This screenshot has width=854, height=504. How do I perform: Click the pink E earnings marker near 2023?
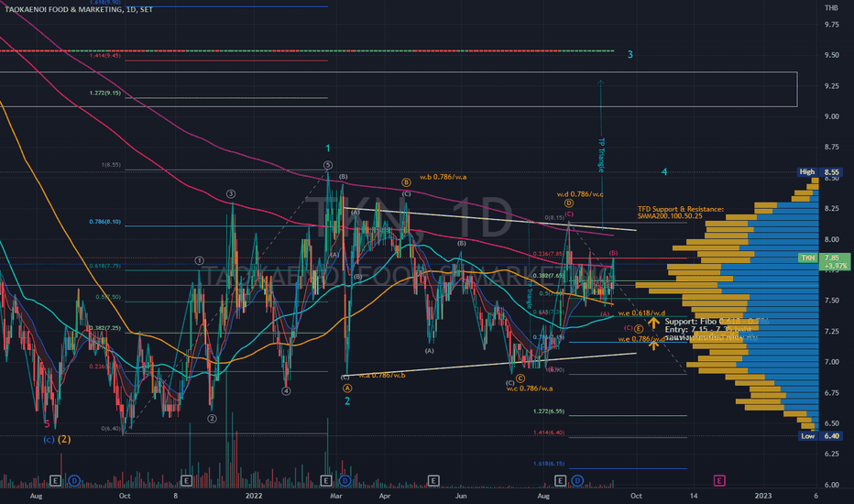coord(719,480)
